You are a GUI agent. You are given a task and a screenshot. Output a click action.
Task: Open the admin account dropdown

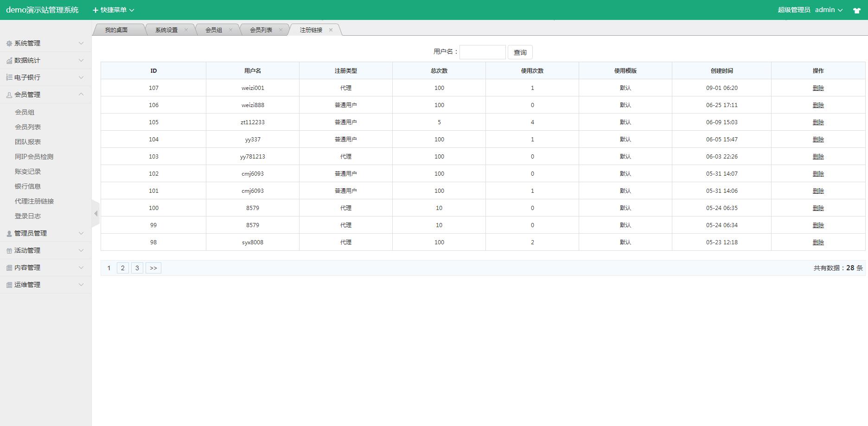point(829,10)
